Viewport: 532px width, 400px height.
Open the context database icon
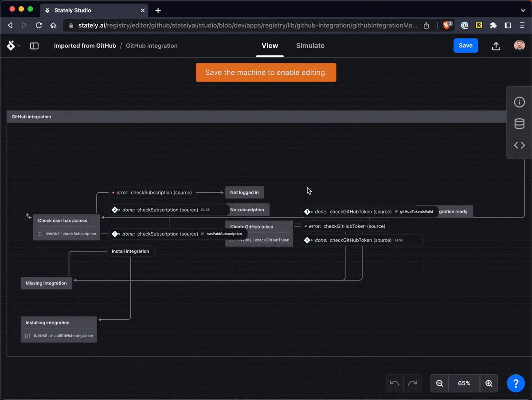point(519,124)
